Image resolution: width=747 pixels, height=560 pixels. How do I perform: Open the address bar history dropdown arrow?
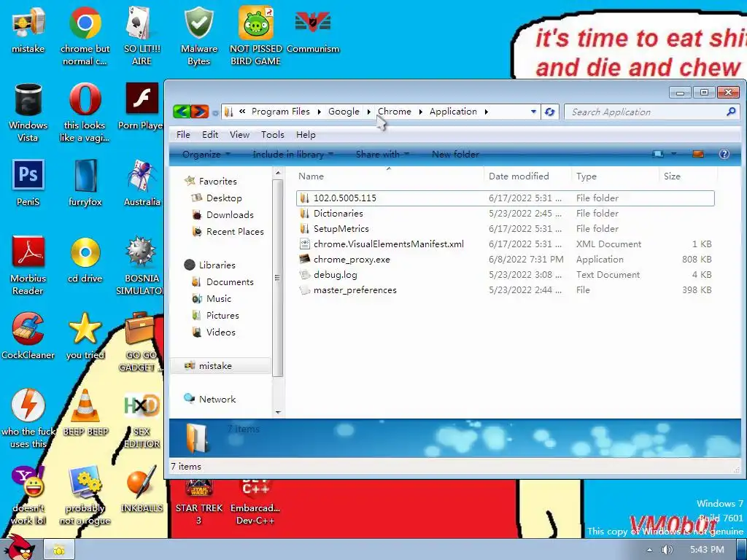tap(533, 112)
